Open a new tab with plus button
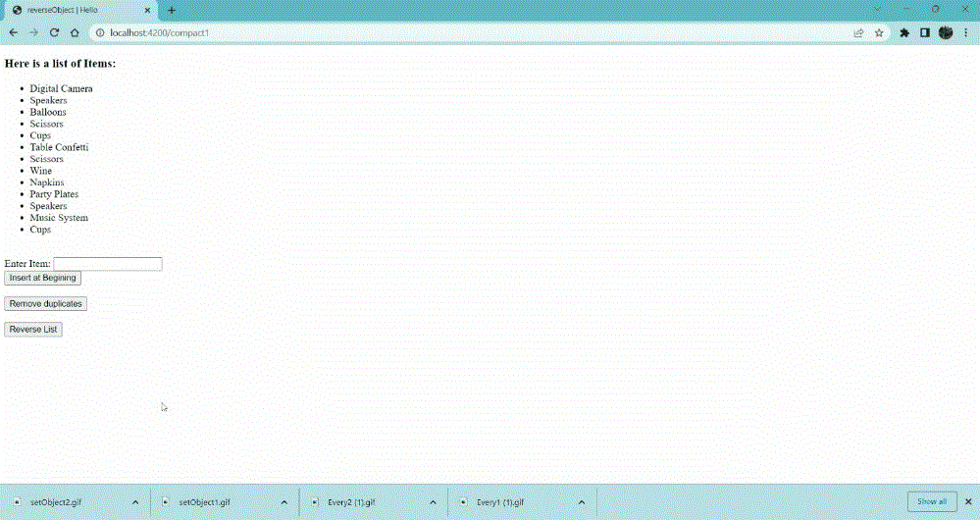Screen dimensions: 980x520 [x=172, y=10]
